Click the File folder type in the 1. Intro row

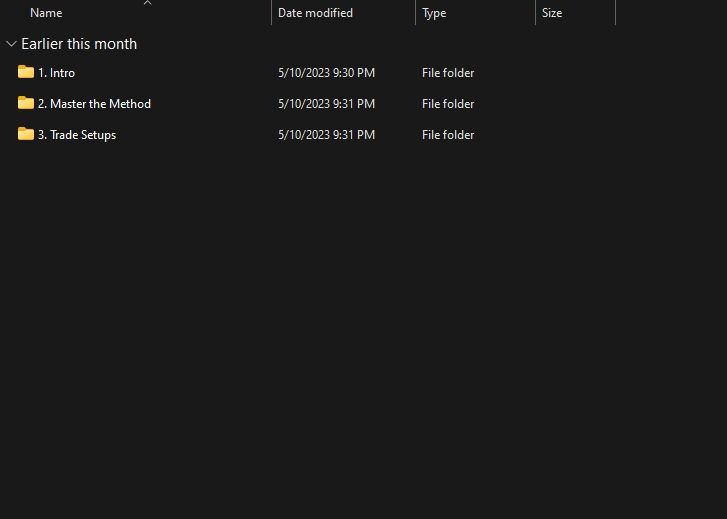(x=448, y=73)
